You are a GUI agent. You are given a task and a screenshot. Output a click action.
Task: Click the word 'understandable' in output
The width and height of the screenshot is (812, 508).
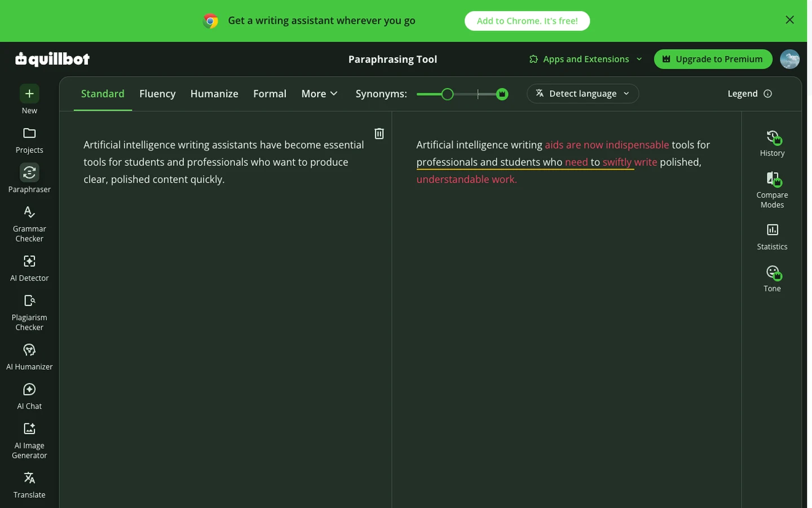[x=453, y=179]
